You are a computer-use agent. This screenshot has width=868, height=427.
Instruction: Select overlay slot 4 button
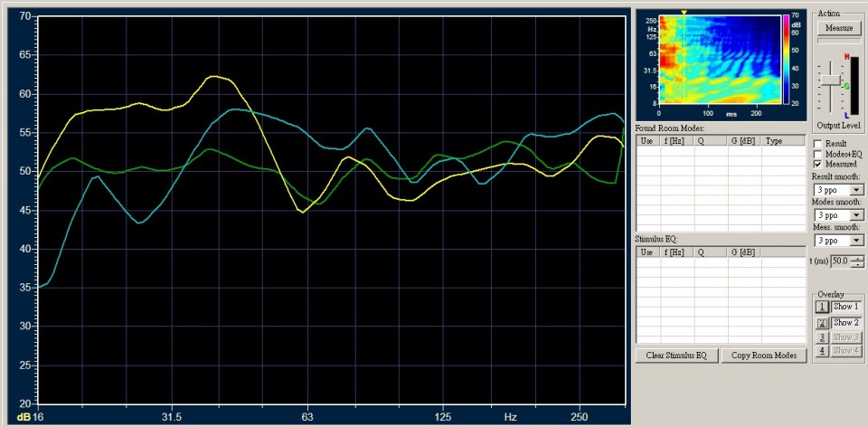click(822, 351)
